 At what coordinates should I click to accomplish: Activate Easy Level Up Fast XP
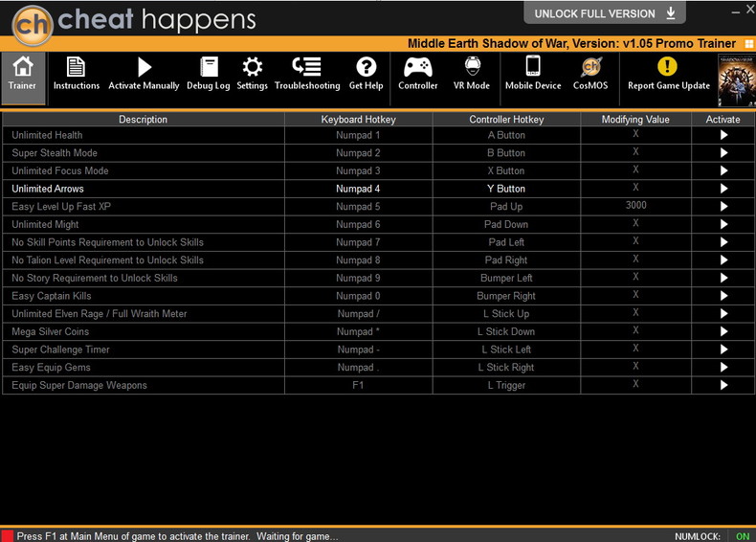(723, 207)
